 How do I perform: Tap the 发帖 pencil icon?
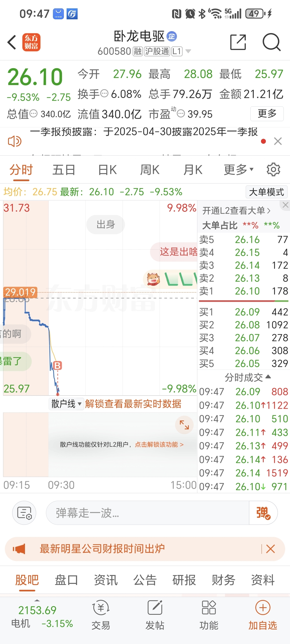coord(155,608)
